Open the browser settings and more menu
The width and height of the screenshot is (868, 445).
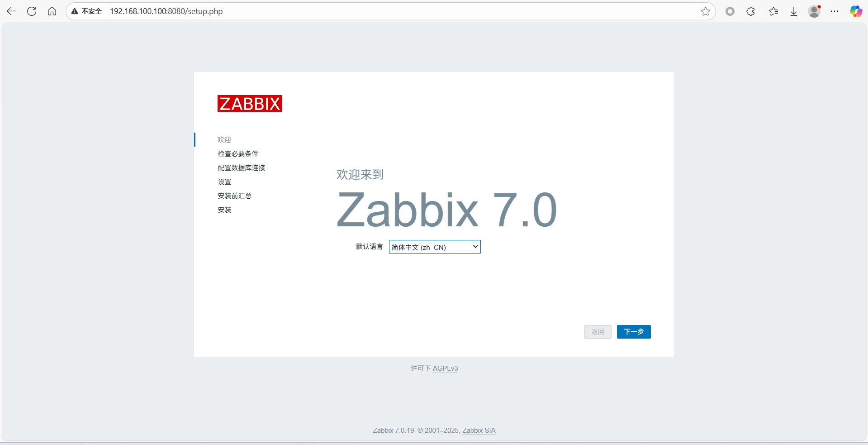coord(835,11)
